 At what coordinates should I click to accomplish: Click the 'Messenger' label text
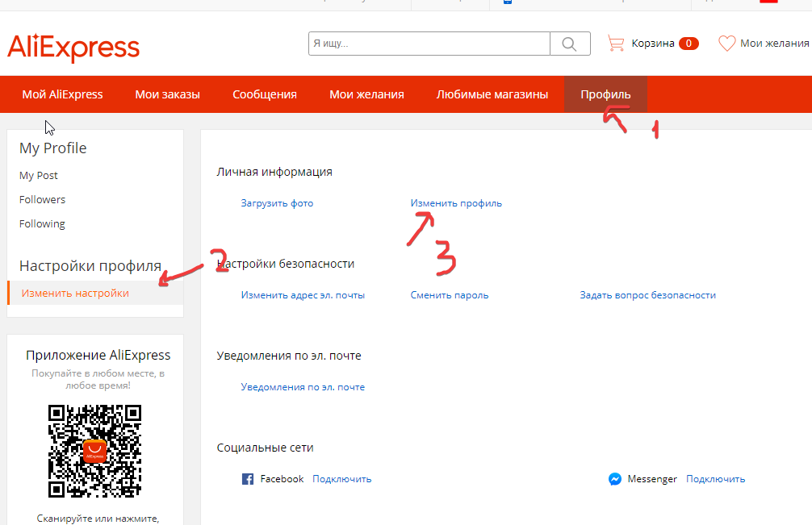coord(652,479)
